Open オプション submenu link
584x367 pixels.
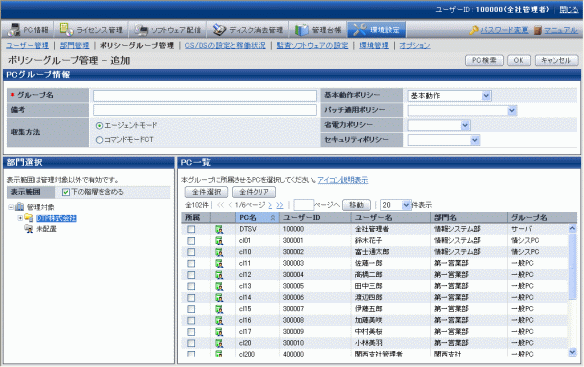tap(415, 45)
